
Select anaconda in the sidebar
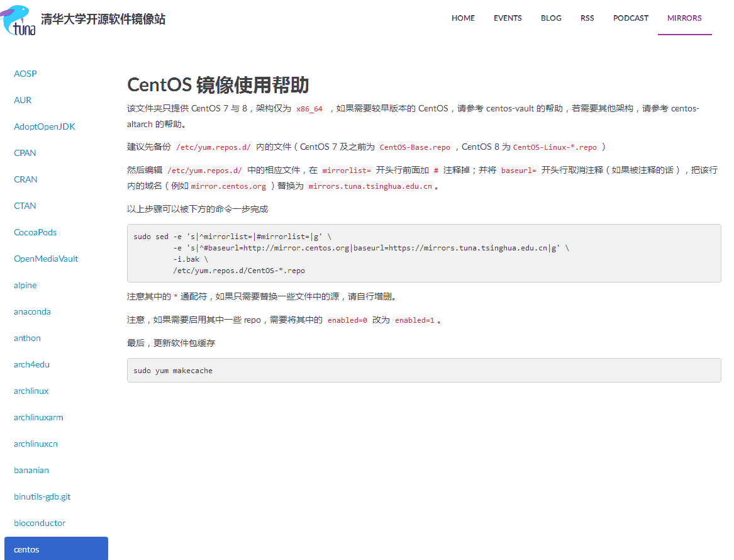click(32, 312)
